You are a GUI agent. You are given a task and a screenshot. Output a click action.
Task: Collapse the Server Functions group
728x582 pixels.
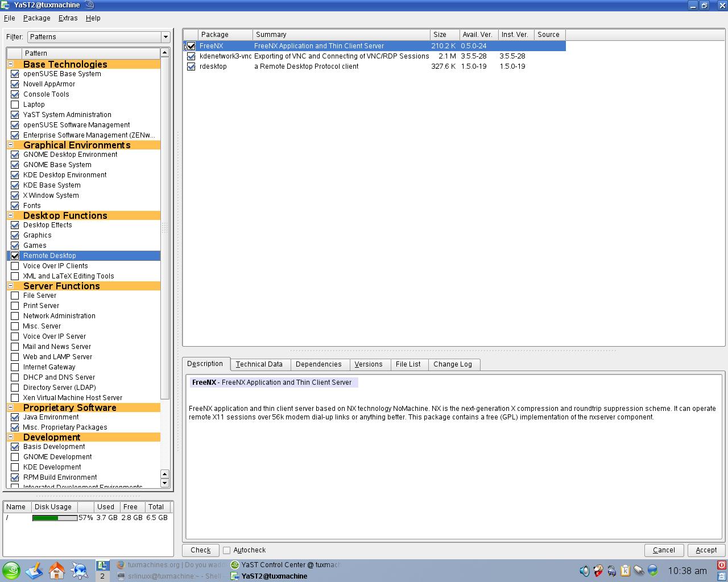[x=10, y=286]
